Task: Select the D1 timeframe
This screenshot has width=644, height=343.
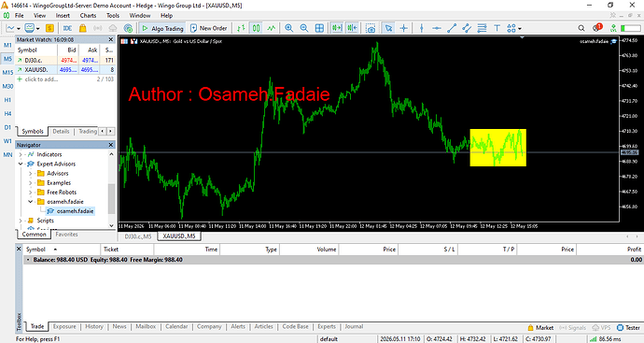Action: tap(7, 127)
